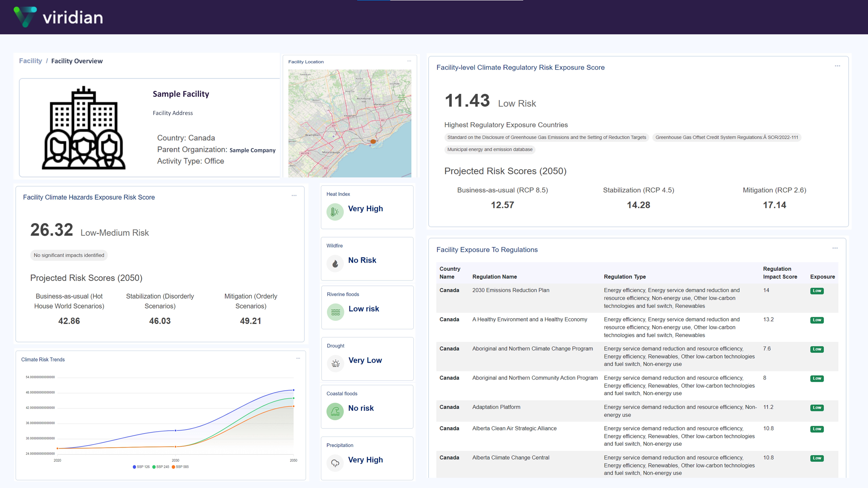Click the orange facility marker on map

click(373, 141)
